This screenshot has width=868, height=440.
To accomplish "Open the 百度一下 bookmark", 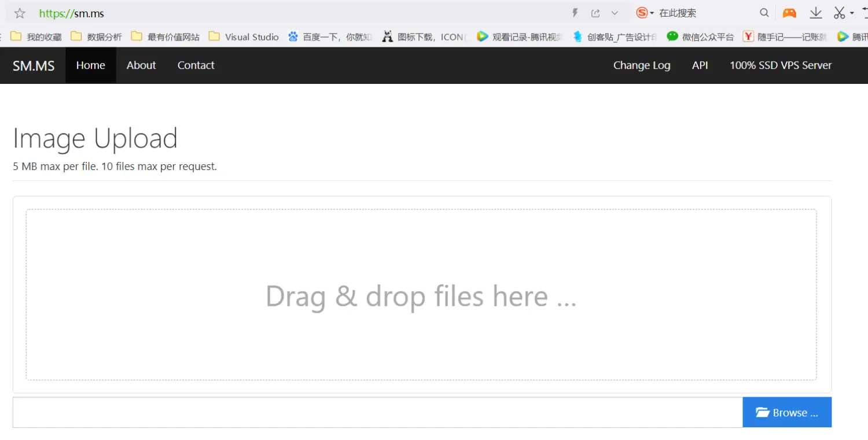I will (330, 36).
